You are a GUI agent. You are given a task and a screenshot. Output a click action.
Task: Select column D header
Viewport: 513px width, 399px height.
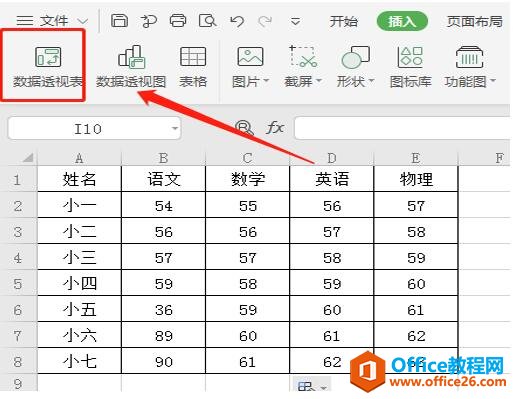[x=332, y=158]
